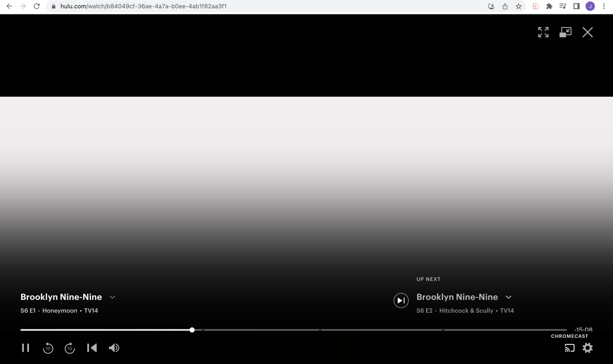This screenshot has height=364, width=613.
Task: Click the Up Next Brooklyn Nine-Nine title
Action: (457, 297)
